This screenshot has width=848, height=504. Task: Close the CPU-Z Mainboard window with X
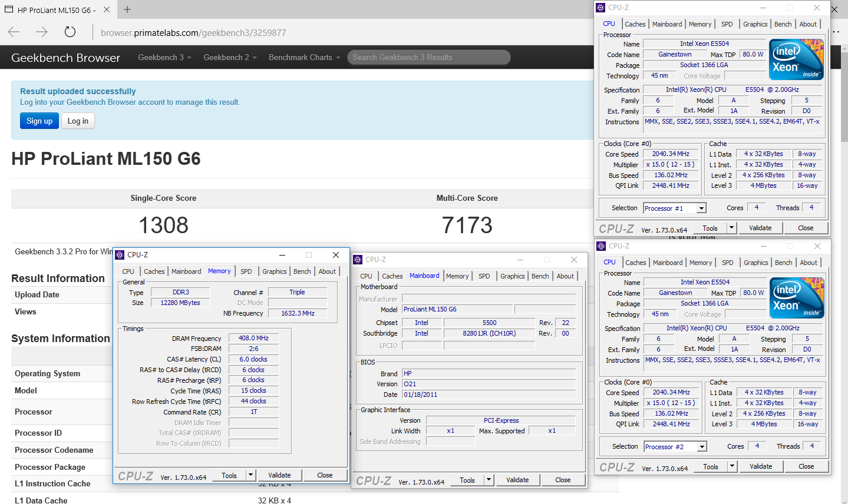[574, 260]
